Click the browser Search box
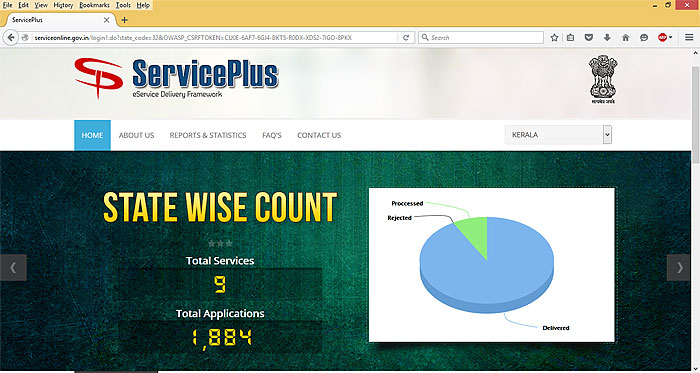 pos(481,38)
